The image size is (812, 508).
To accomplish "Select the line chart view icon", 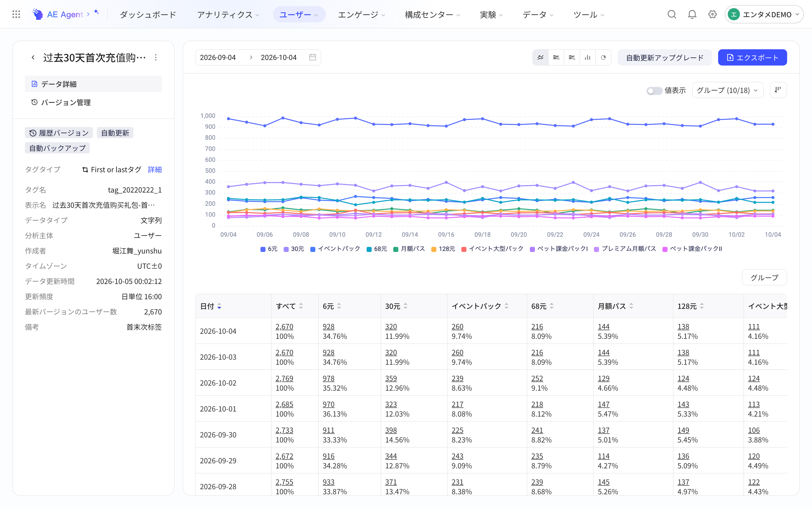I will tap(540, 57).
